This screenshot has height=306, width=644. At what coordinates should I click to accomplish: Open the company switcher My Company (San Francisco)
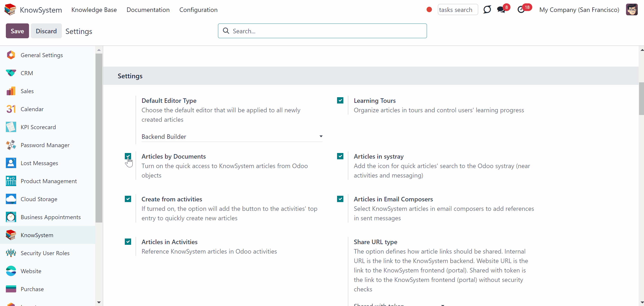[579, 10]
